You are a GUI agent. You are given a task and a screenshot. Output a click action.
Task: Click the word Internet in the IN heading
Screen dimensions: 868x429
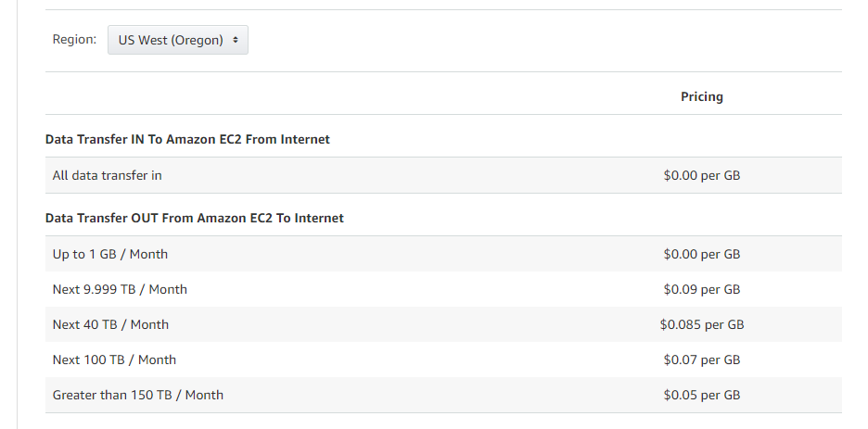(303, 139)
